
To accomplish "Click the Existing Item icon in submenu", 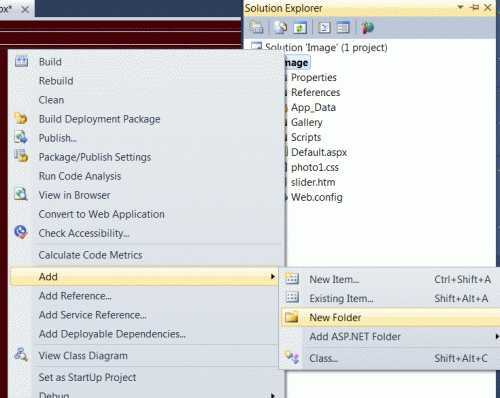I will tap(292, 297).
